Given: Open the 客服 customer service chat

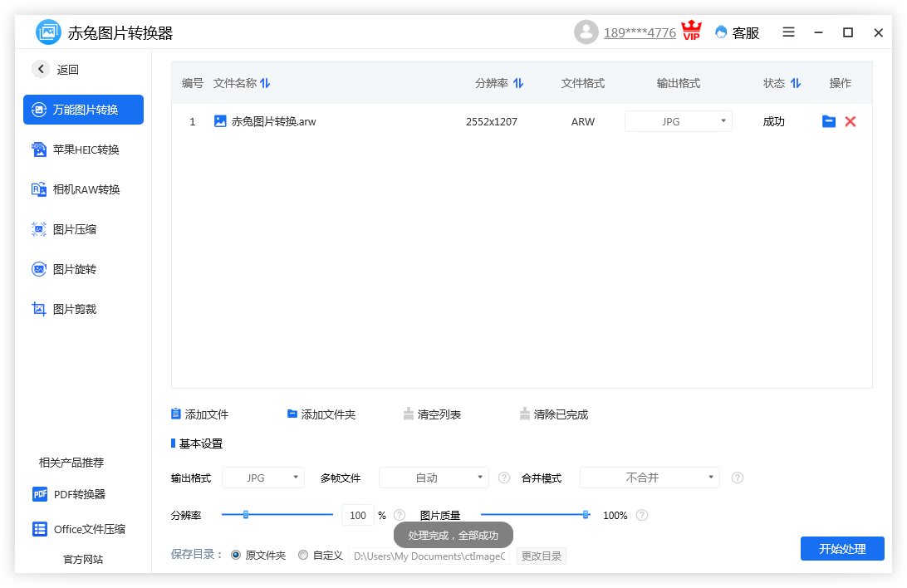Looking at the screenshot, I should (x=737, y=33).
